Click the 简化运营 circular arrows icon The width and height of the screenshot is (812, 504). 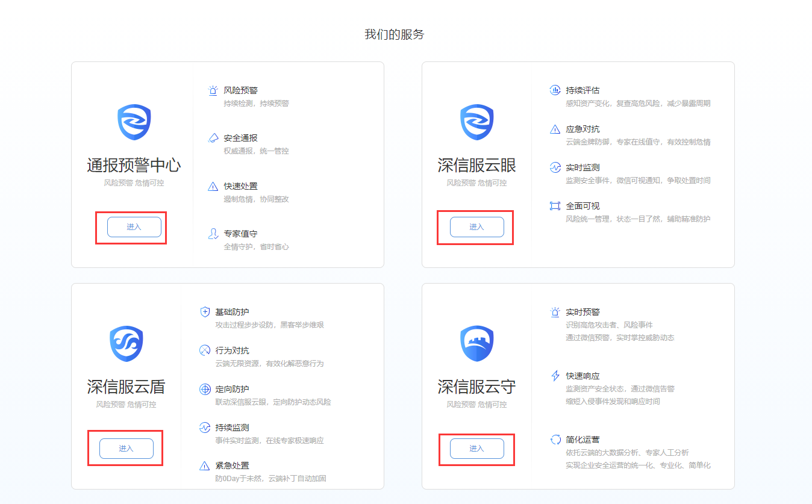tap(555, 440)
